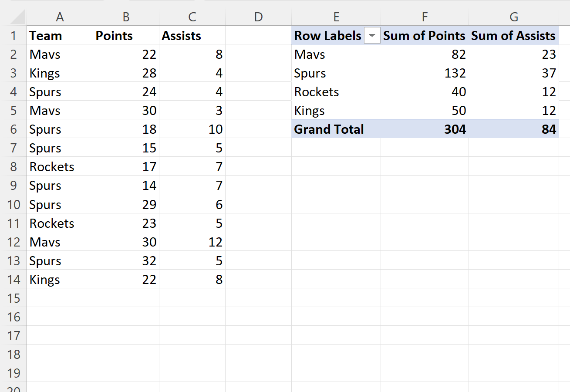This screenshot has width=570, height=392.
Task: Click Rockets in the pivot table row labels
Action: click(x=316, y=91)
